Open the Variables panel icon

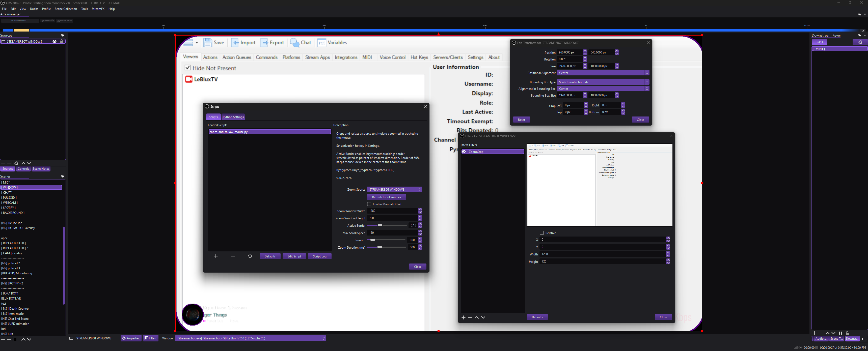[322, 42]
